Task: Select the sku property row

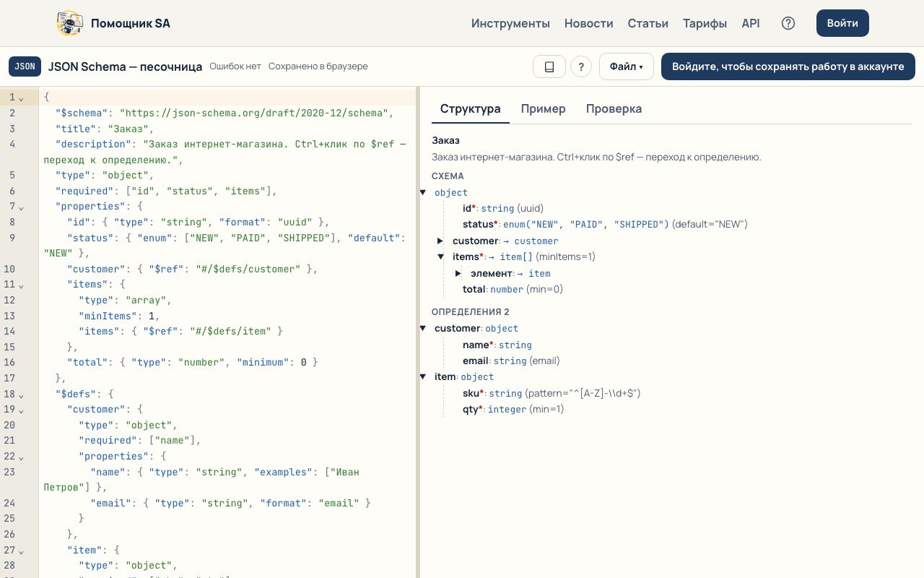Action: (552, 393)
